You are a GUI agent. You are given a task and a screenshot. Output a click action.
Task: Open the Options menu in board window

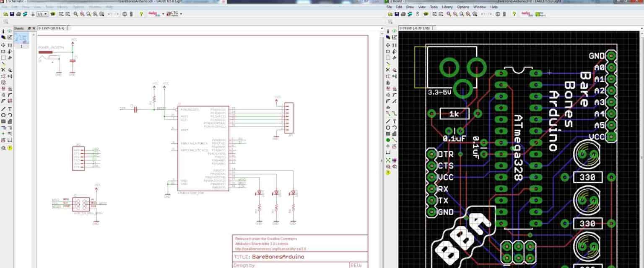click(463, 7)
